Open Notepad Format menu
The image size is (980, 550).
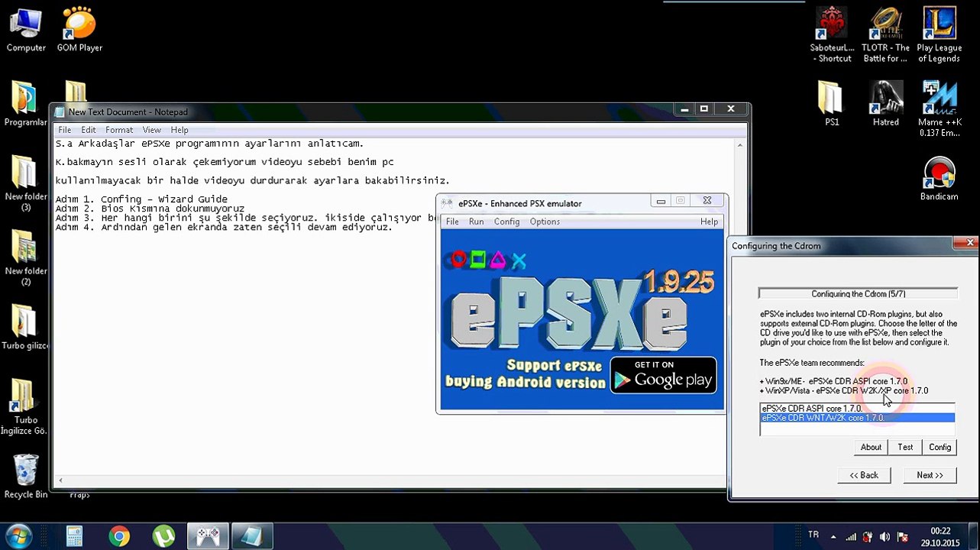pyautogui.click(x=119, y=130)
